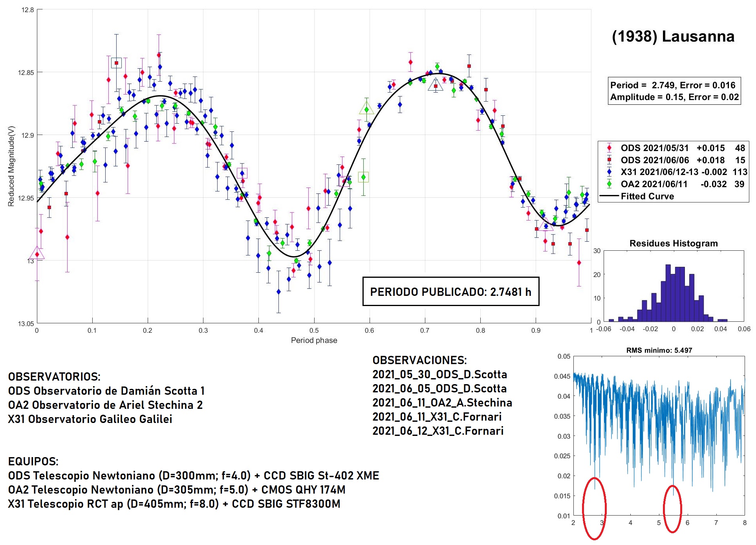Image resolution: width=756 pixels, height=545 pixels.
Task: Click the 0.9 period phase tick label
Action: coord(536,330)
